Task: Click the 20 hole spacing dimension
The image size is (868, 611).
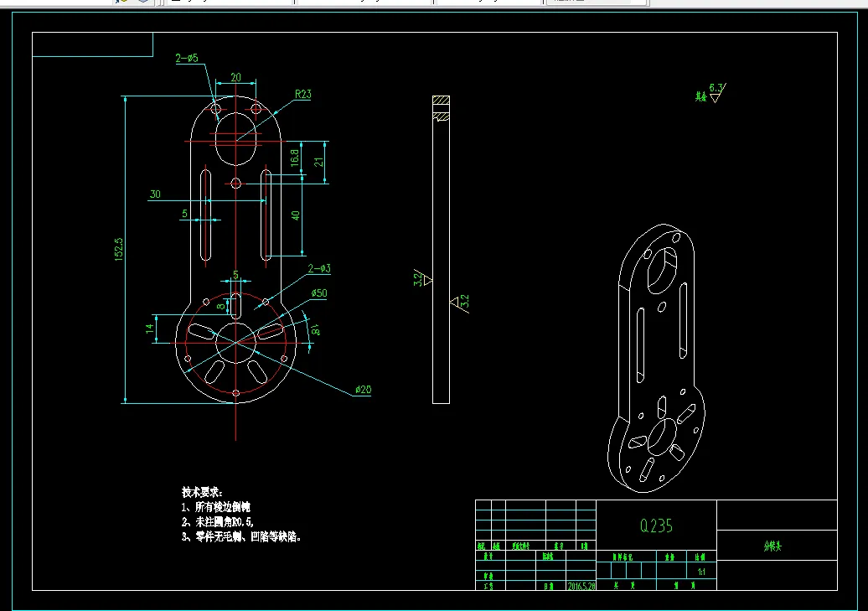Action: [235, 77]
